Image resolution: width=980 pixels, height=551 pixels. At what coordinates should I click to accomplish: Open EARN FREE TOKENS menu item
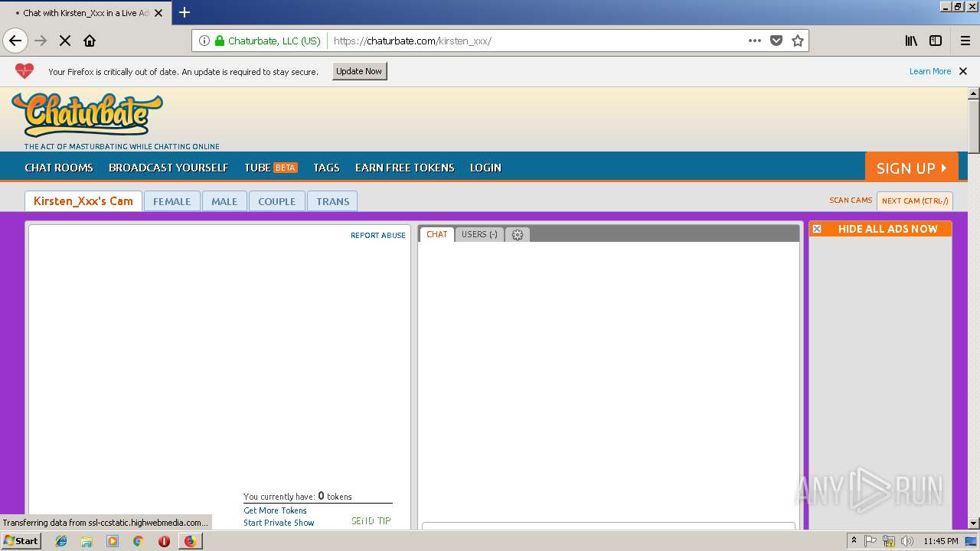click(405, 168)
